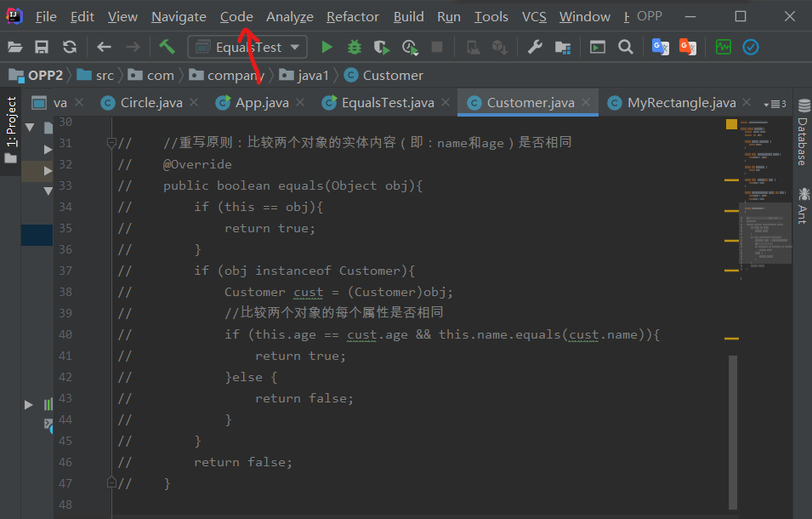Click fold end marker at line 47
Viewport: 812px width, 519px height.
111,482
